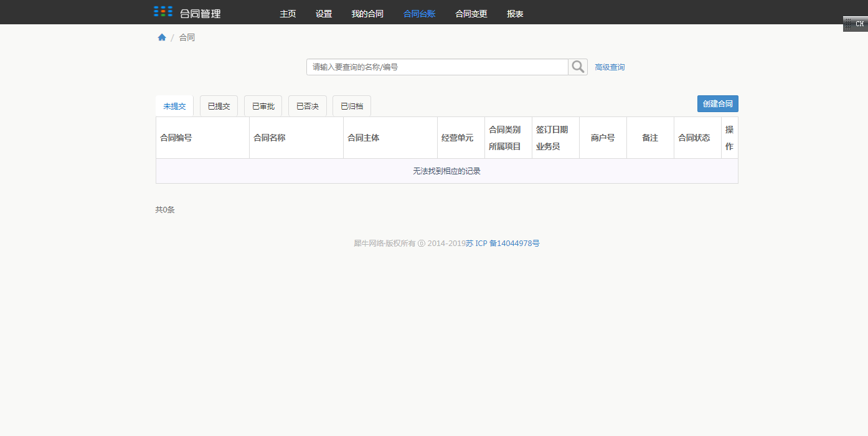Click the 合同状态 column header
868x436 pixels.
pyautogui.click(x=697, y=138)
